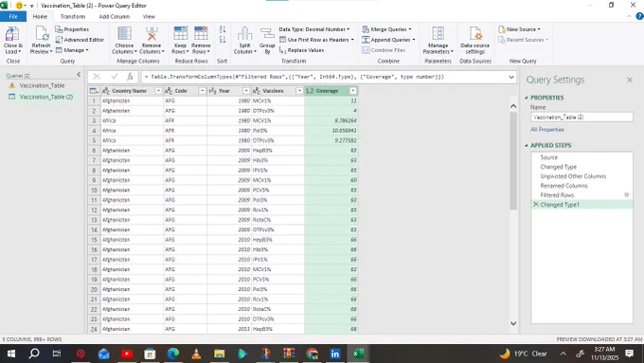644x363 pixels.
Task: Delete the Changed Type1 step
Action: (536, 205)
